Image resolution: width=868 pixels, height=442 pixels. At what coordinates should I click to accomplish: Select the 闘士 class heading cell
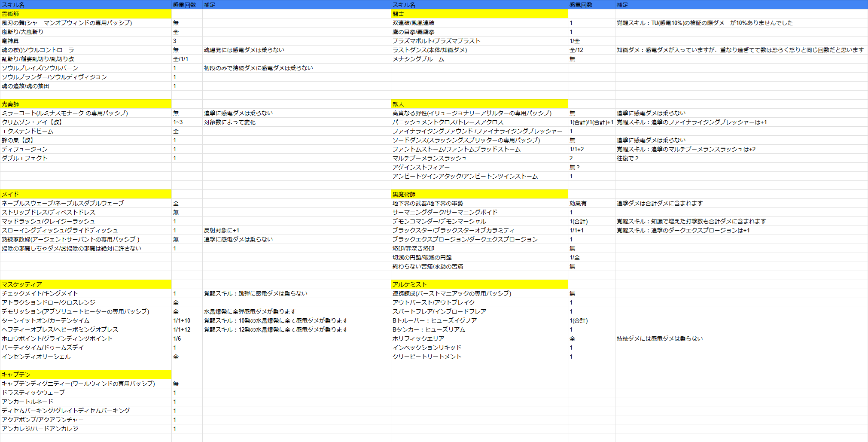479,14
